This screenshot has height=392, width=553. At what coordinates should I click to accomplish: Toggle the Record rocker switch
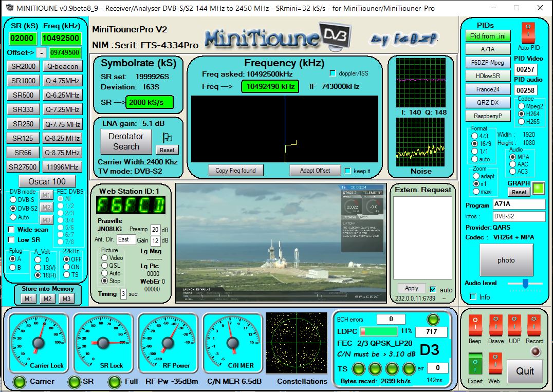click(x=534, y=326)
